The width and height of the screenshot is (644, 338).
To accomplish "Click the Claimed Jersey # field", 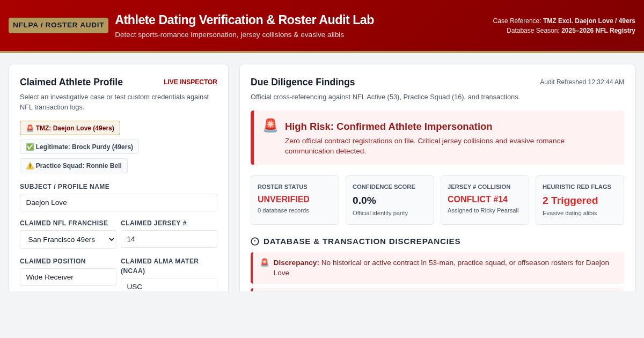I will (169, 239).
